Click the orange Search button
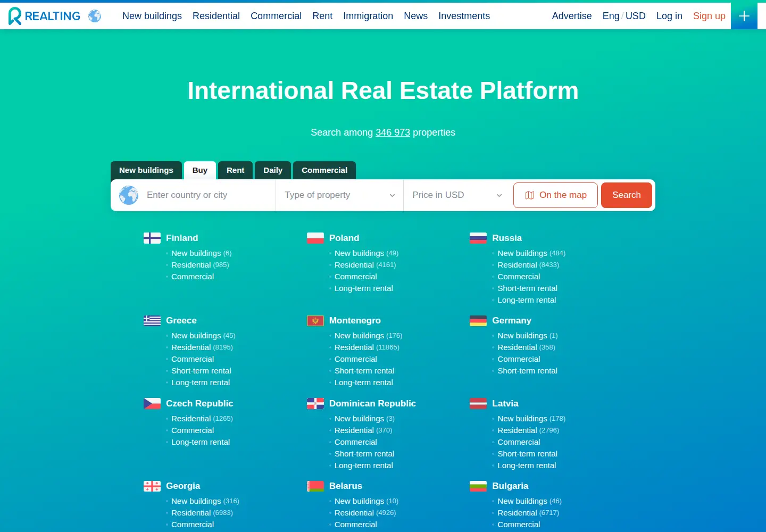The width and height of the screenshot is (766, 532). click(x=627, y=195)
